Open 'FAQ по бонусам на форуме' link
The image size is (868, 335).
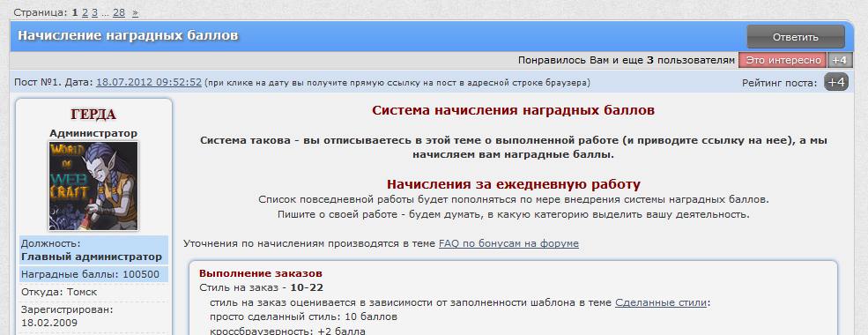(x=508, y=243)
